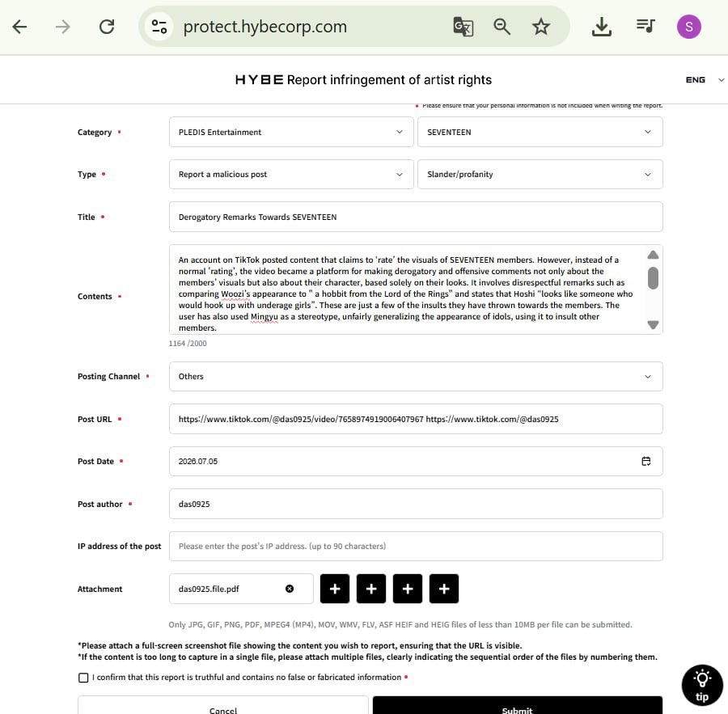Click the das0925.file.pdf attachment name
The image size is (728, 714).
tap(209, 589)
